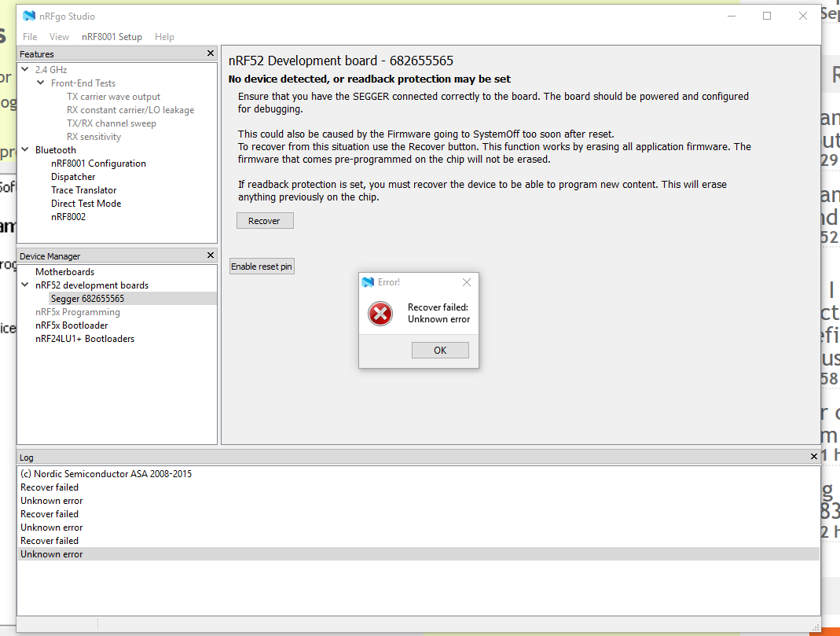Viewport: 840px width, 636px height.
Task: Click the 'Recover failed: Unknown error' dialog message
Action: tap(438, 313)
